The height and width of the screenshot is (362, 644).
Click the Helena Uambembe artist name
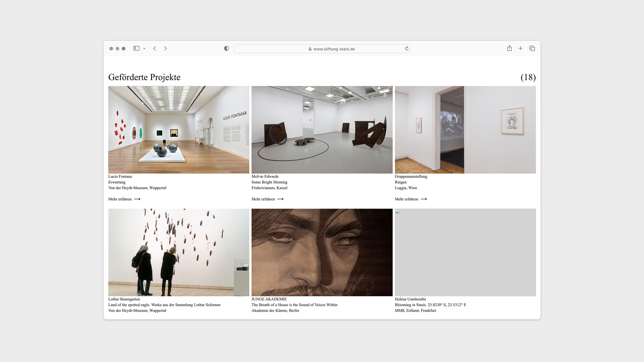[x=411, y=299]
